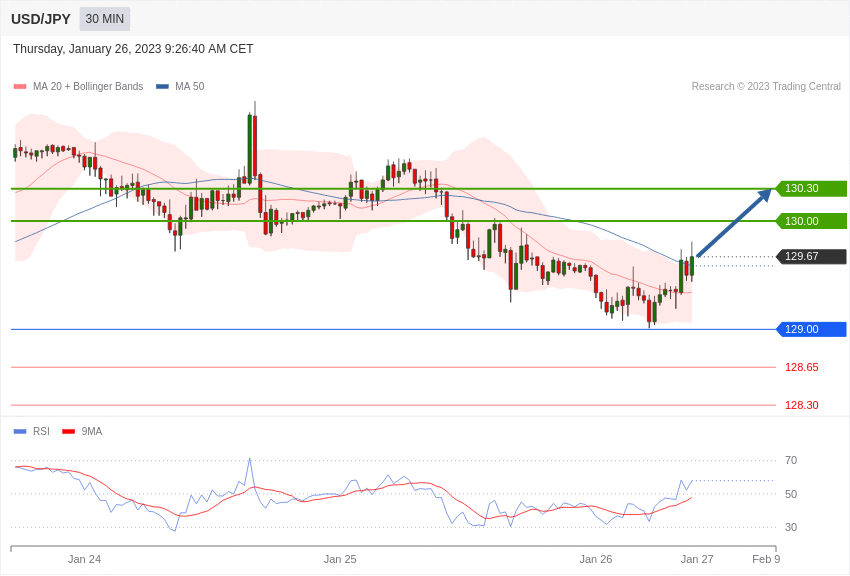The image size is (850, 576).
Task: Click the RSI 70 level label
Action: pos(791,460)
